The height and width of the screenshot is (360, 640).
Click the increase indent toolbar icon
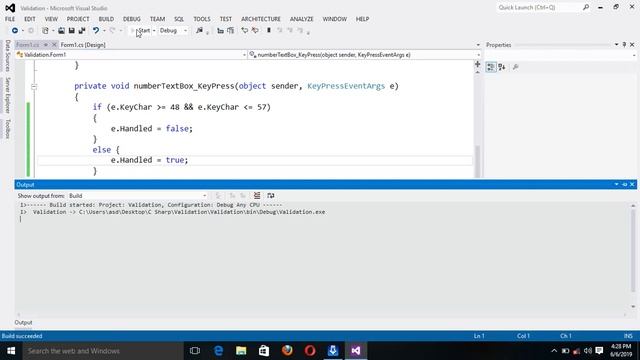(x=231, y=31)
